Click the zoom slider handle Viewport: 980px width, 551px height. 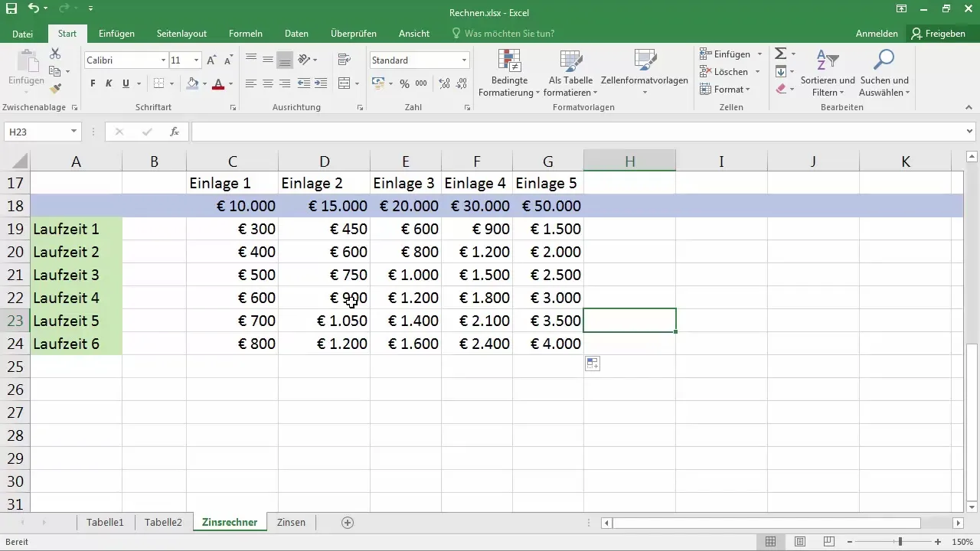point(900,542)
